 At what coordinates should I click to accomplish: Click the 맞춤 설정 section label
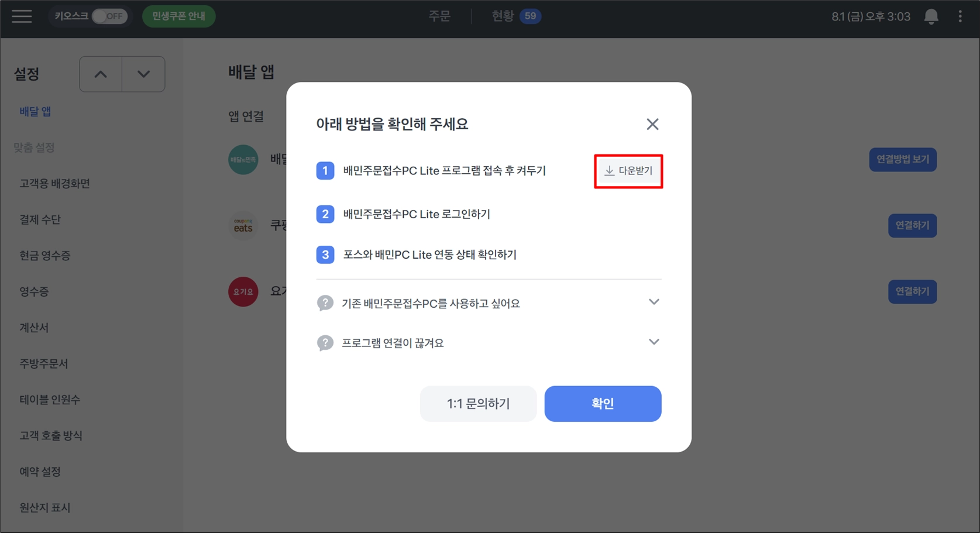coord(34,147)
